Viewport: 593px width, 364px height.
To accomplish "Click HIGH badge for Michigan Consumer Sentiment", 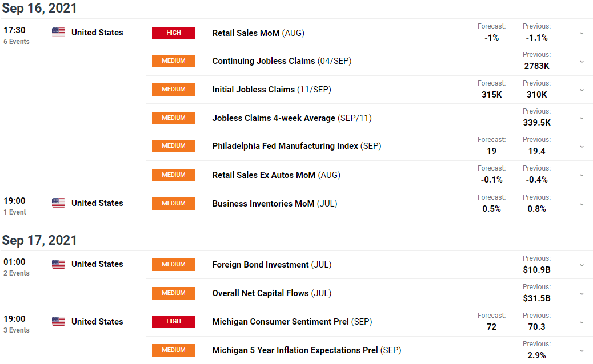I will point(173,322).
